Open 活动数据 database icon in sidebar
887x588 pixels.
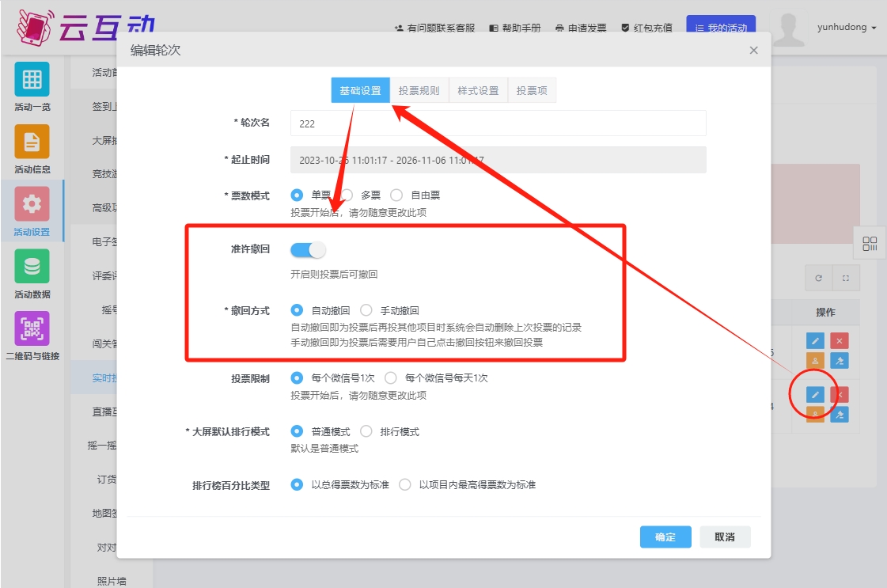(x=32, y=267)
